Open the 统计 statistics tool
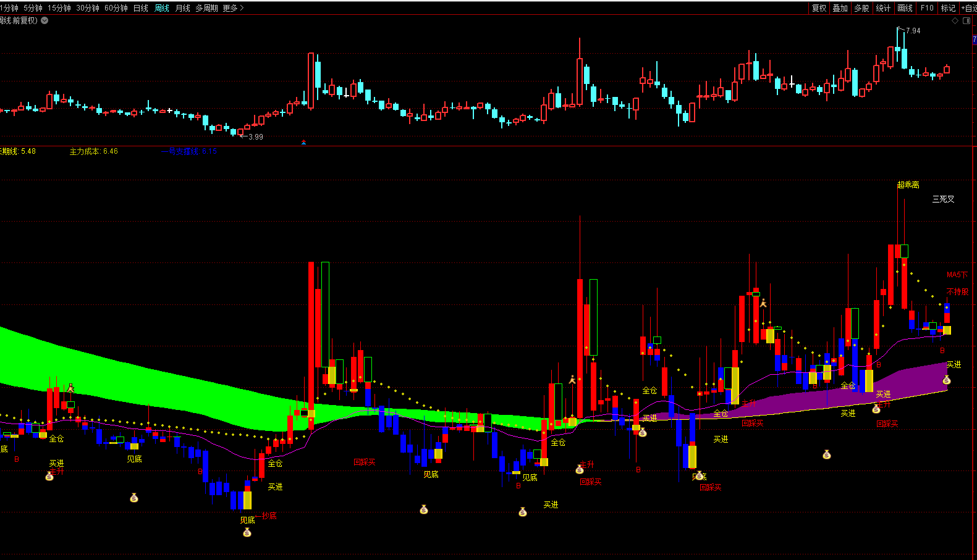977x560 pixels. (x=883, y=8)
